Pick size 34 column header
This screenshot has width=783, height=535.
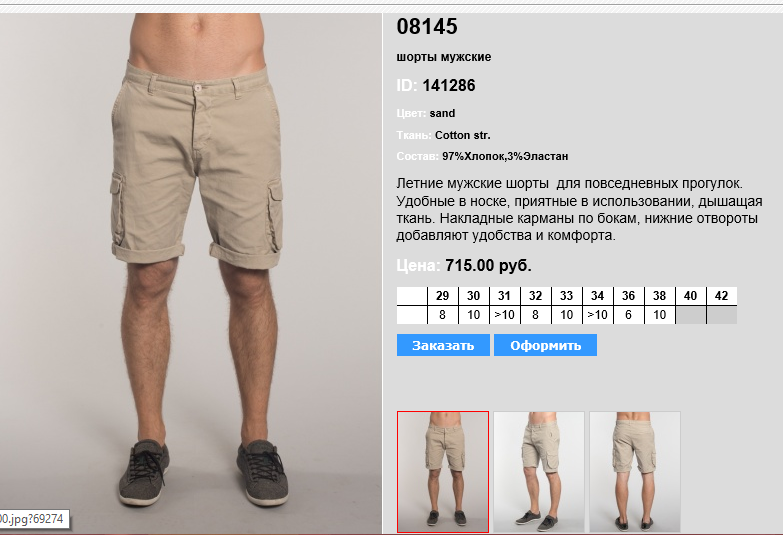click(x=597, y=296)
